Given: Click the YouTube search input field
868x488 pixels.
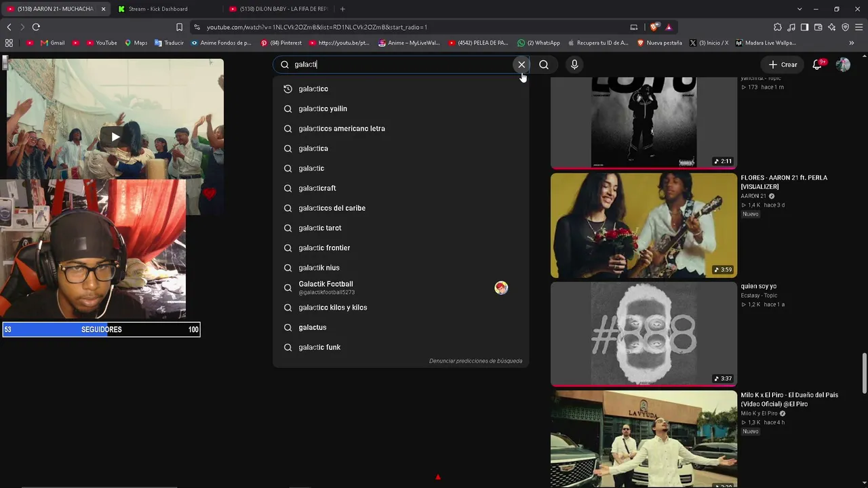Looking at the screenshot, I should tap(400, 64).
